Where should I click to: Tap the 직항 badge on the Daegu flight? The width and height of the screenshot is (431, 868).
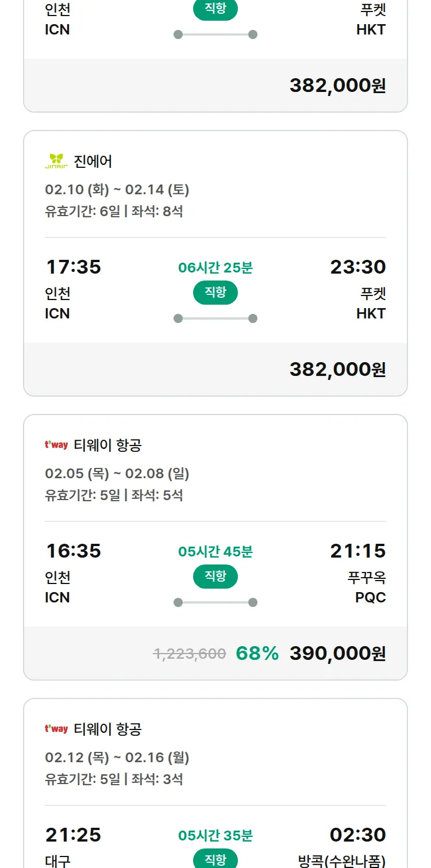tap(215, 860)
